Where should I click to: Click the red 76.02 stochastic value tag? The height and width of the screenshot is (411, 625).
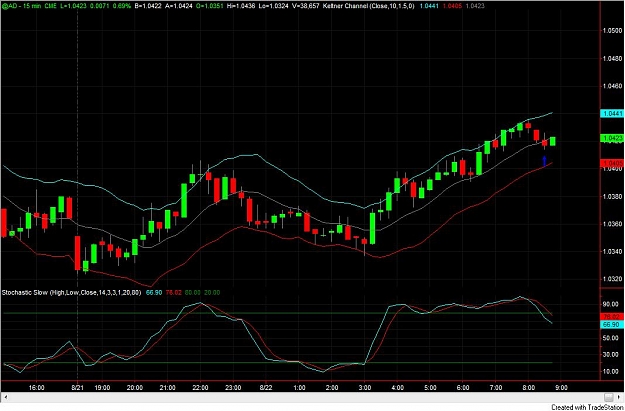coord(611,317)
